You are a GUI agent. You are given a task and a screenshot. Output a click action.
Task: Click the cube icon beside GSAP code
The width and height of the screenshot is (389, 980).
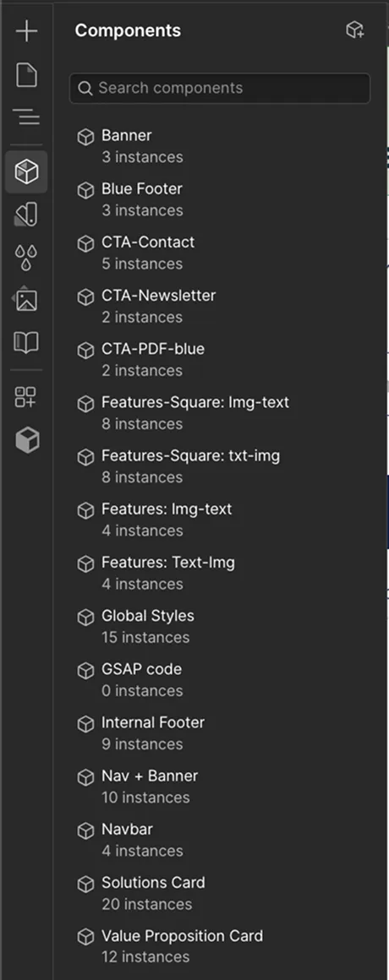tap(85, 671)
